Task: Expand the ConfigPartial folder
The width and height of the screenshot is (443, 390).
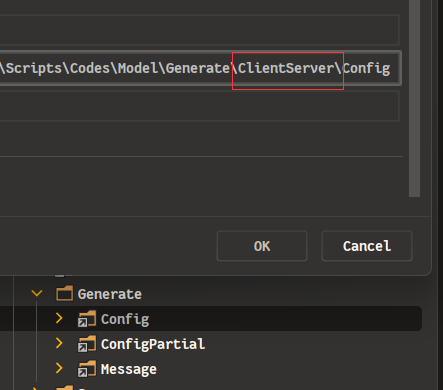Action: 59,343
